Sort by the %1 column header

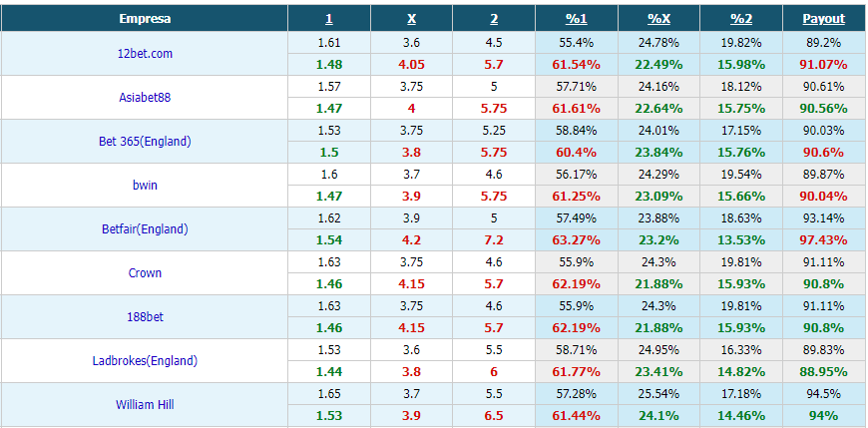(577, 19)
